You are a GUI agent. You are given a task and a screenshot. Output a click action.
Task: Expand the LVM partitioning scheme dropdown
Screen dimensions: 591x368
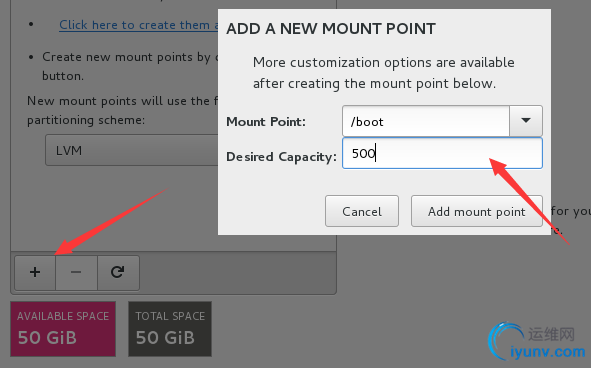[x=132, y=150]
